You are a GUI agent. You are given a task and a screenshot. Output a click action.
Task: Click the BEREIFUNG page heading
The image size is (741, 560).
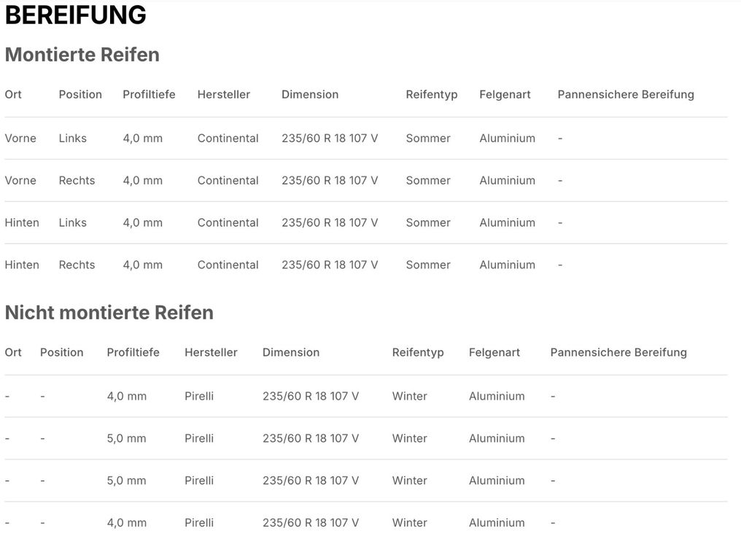[x=76, y=15]
